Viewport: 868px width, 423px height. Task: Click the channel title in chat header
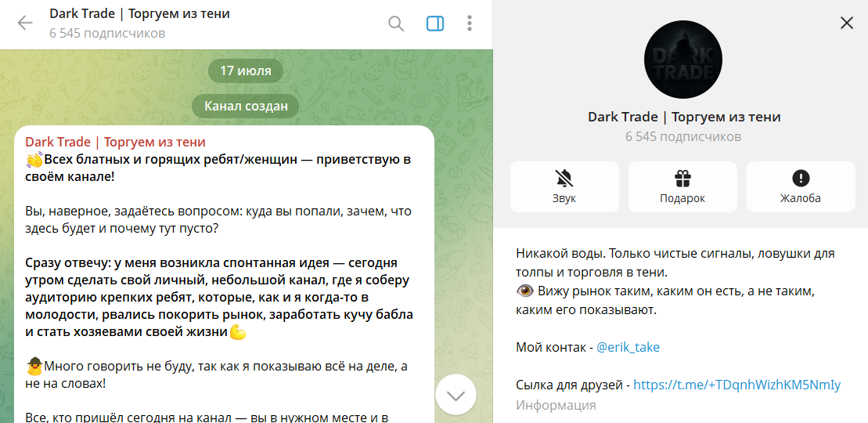coord(139,14)
